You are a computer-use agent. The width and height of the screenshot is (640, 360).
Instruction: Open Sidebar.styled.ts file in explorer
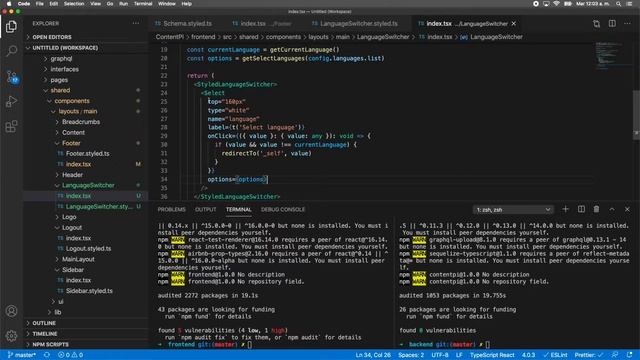[x=86, y=291]
